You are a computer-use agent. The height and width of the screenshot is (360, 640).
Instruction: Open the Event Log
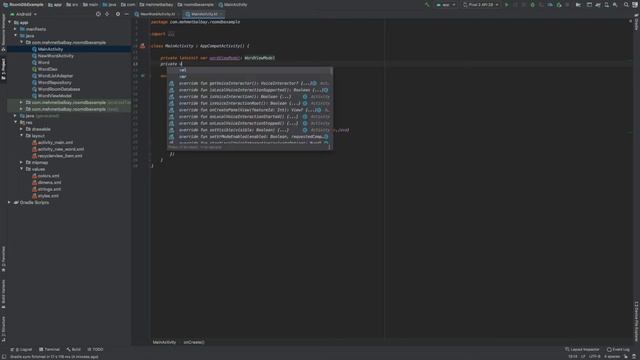coord(618,349)
